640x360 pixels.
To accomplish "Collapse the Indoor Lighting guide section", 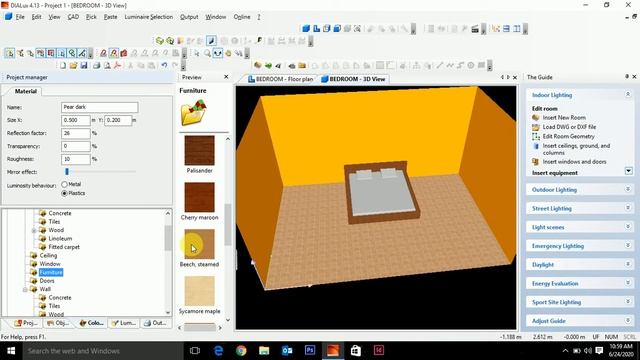I will 628,95.
